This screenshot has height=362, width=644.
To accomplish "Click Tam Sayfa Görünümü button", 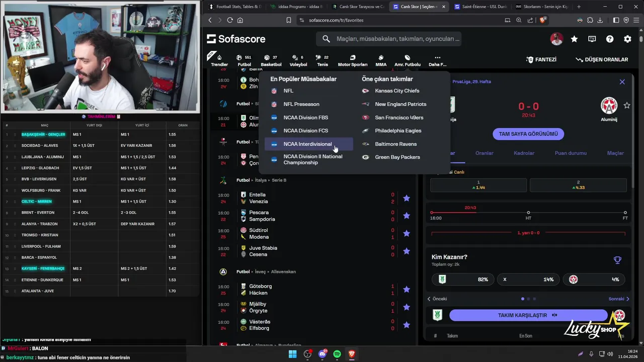I will (x=528, y=134).
